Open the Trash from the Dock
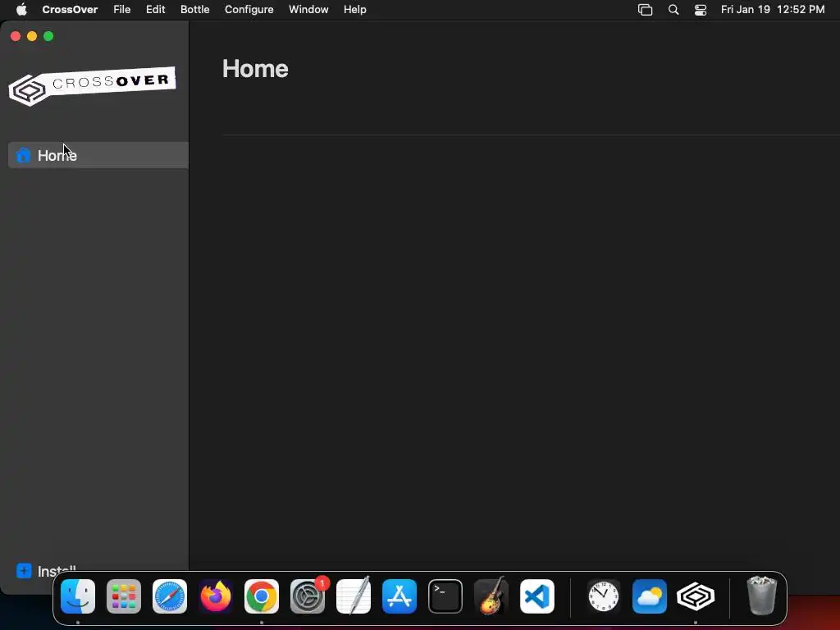The image size is (840, 630). click(761, 596)
